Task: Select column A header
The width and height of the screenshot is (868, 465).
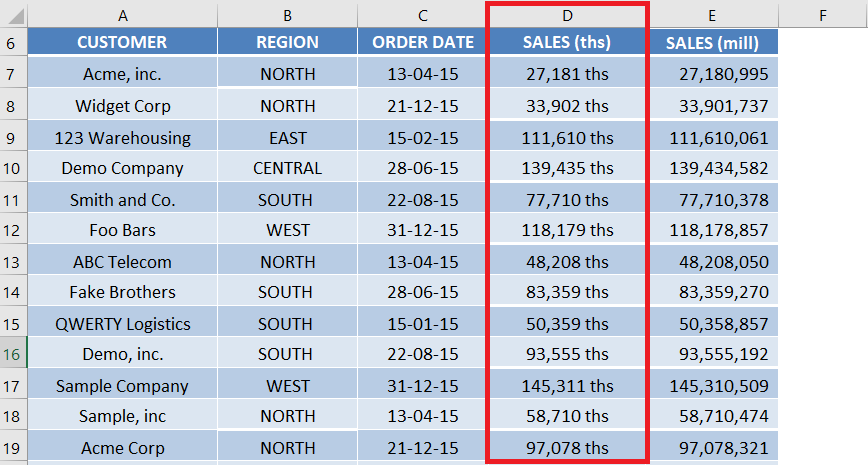Action: [122, 15]
